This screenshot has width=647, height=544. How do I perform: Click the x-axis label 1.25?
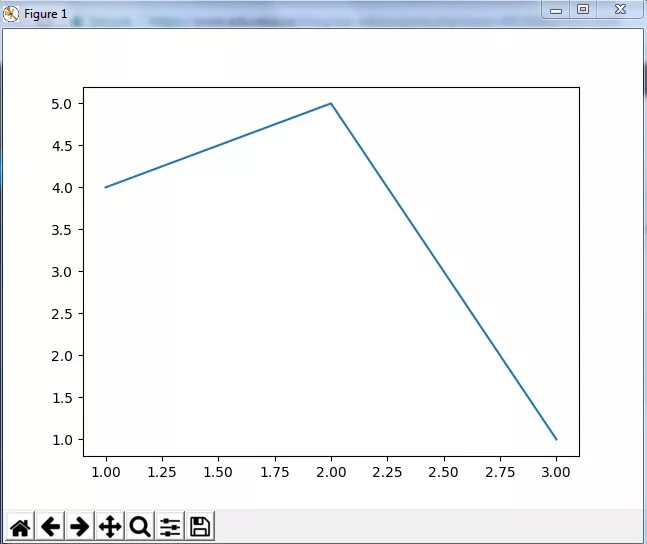162,472
